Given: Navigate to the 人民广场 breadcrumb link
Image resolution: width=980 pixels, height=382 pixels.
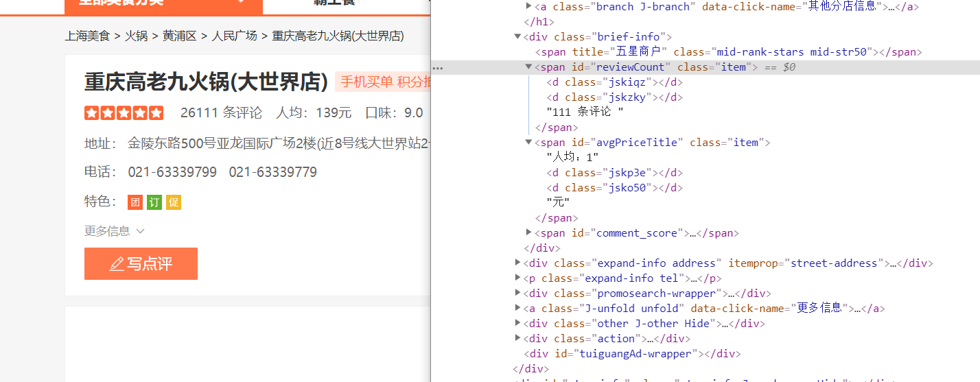Looking at the screenshot, I should (x=235, y=36).
